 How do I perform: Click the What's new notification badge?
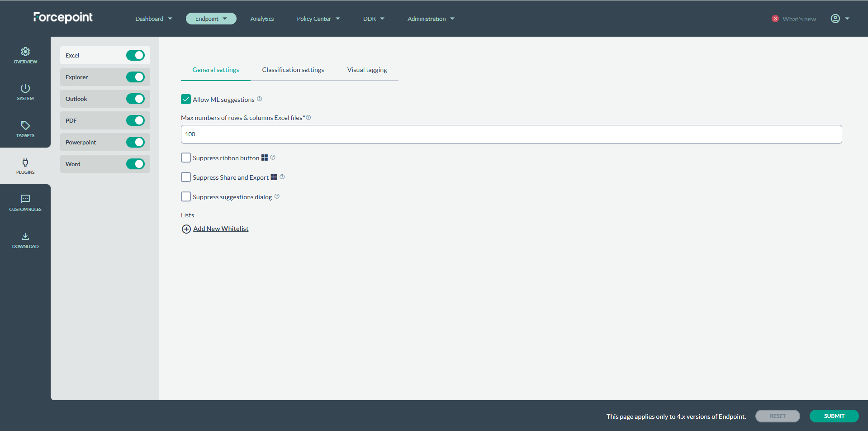[x=775, y=19]
